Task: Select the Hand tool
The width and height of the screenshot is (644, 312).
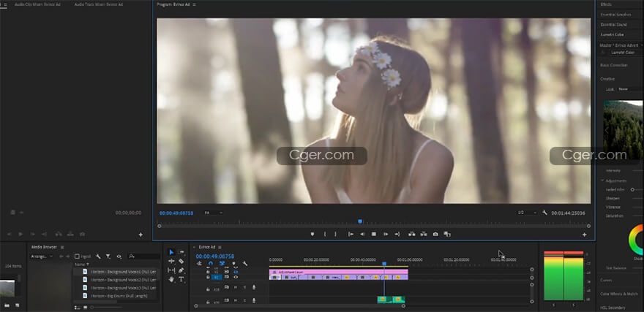Action: coord(171,279)
